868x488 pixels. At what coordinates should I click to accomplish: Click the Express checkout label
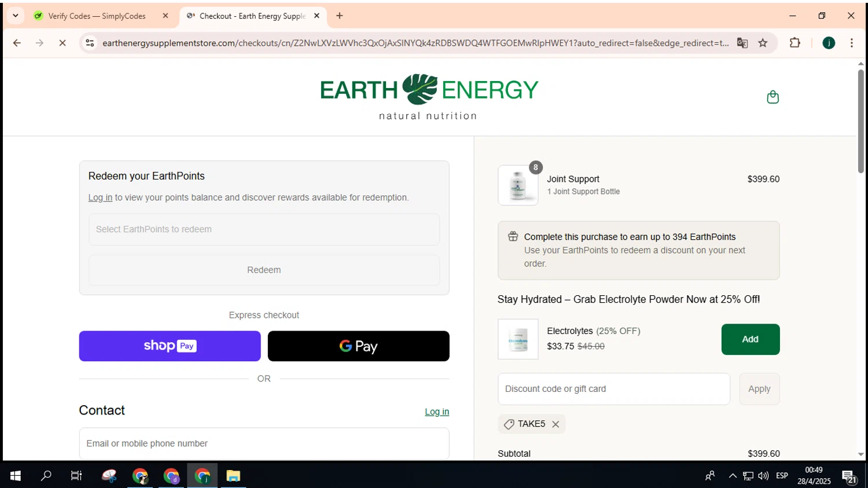point(264,315)
